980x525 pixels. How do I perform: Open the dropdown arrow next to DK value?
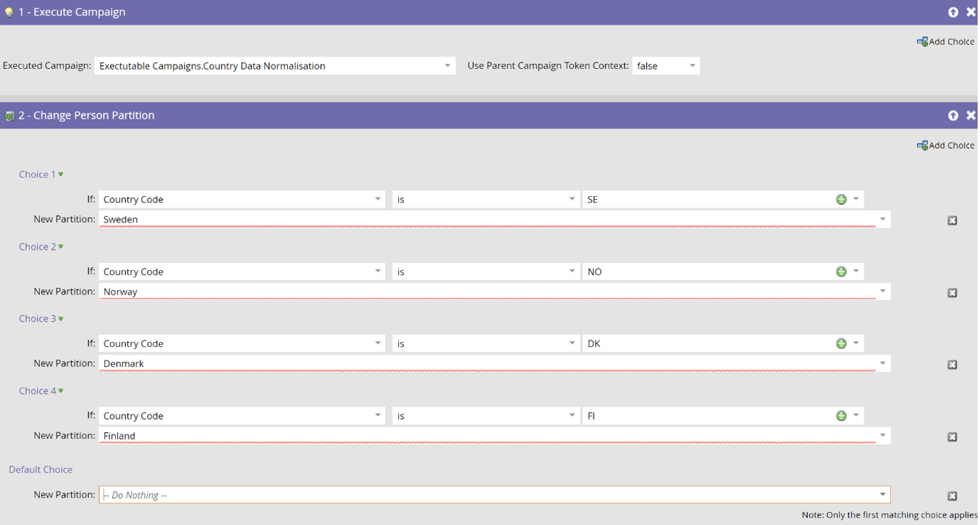[x=856, y=343]
